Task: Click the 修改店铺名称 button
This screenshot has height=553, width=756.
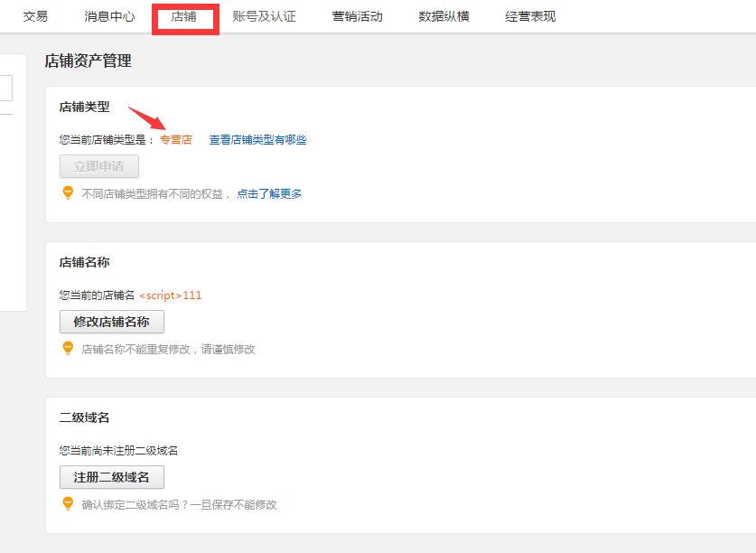Action: click(x=112, y=322)
